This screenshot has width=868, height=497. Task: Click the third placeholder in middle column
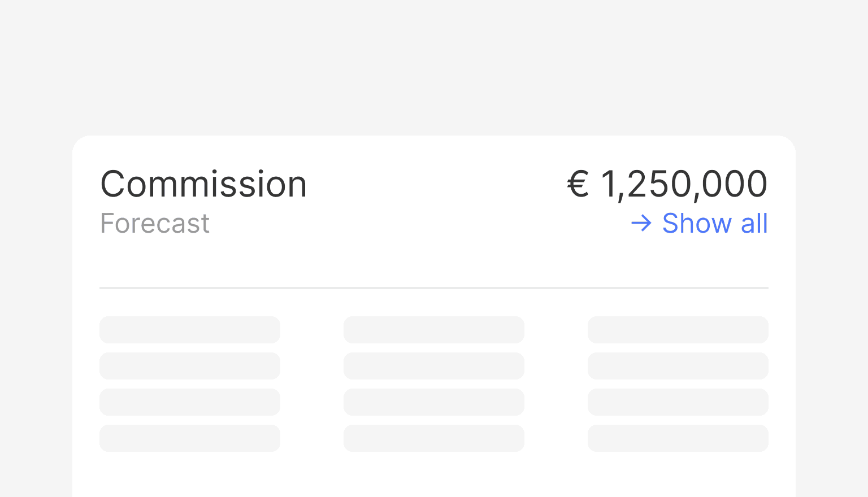point(434,402)
